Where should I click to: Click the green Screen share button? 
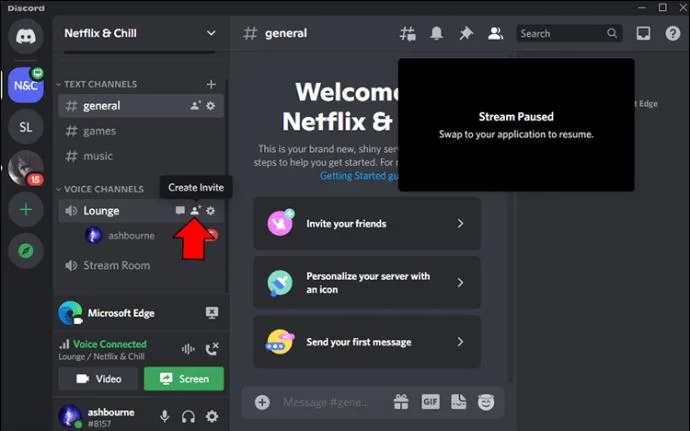point(184,379)
